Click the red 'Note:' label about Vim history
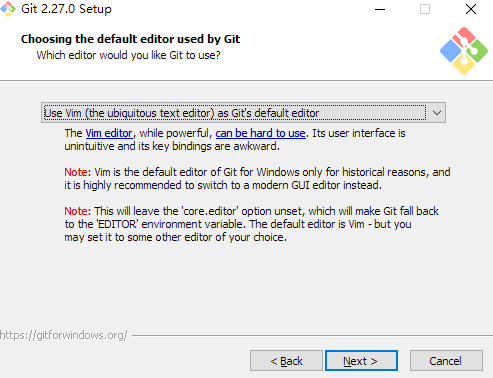 click(x=77, y=172)
